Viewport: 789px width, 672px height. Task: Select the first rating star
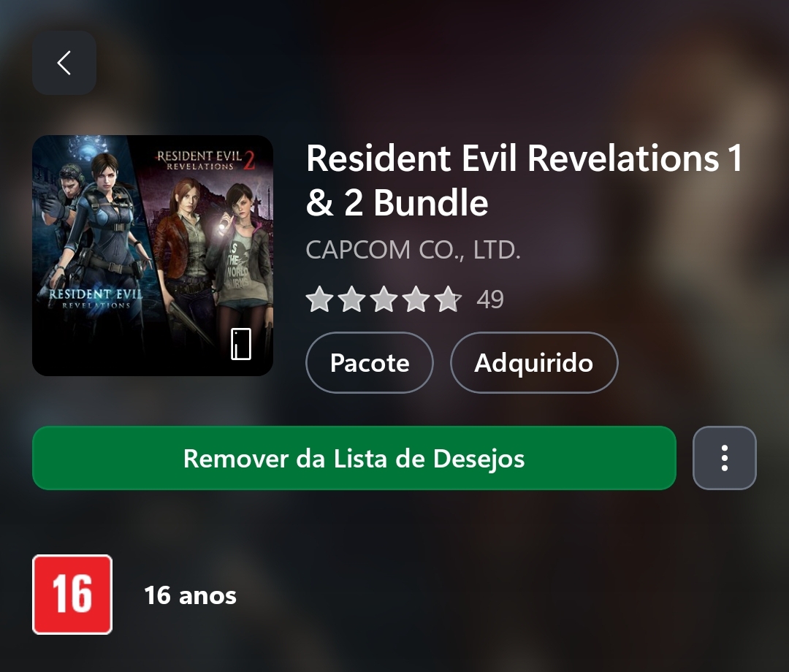[319, 299]
